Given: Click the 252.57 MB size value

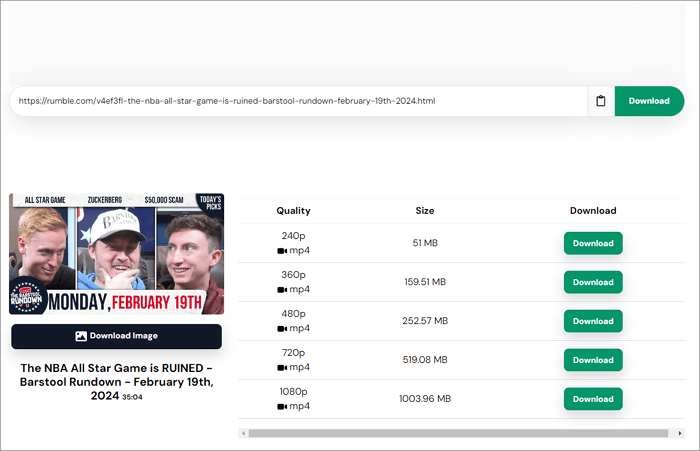Looking at the screenshot, I should 425,321.
